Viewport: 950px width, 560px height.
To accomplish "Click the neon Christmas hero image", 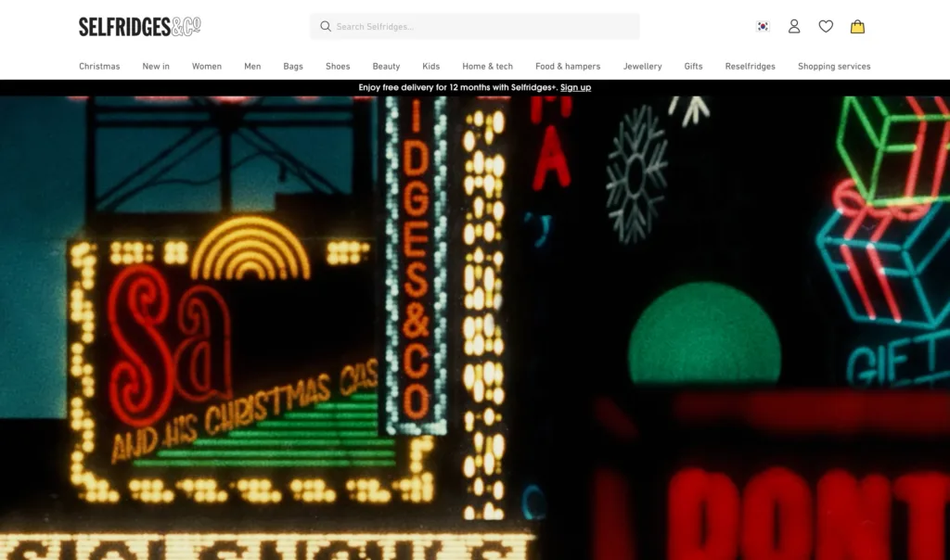I will click(x=475, y=328).
